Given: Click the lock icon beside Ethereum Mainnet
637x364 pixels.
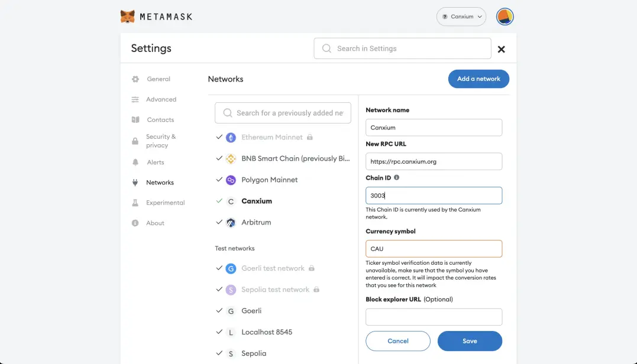Looking at the screenshot, I should pyautogui.click(x=310, y=137).
